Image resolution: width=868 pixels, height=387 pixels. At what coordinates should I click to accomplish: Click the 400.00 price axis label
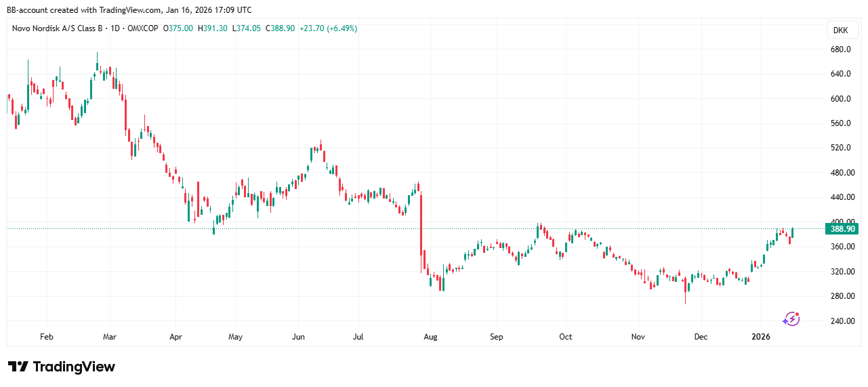841,222
